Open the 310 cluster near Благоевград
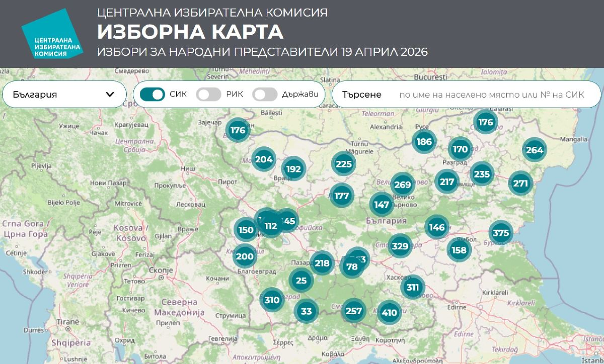 click(271, 300)
